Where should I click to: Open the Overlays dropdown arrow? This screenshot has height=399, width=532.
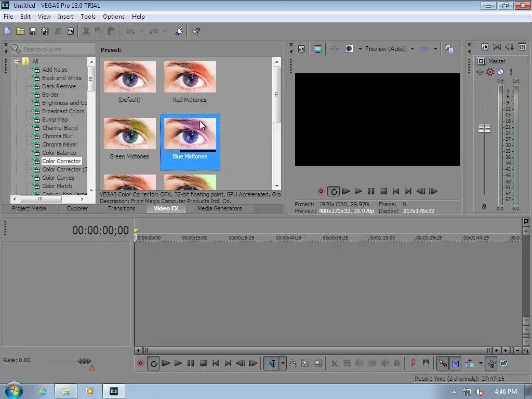[435, 49]
